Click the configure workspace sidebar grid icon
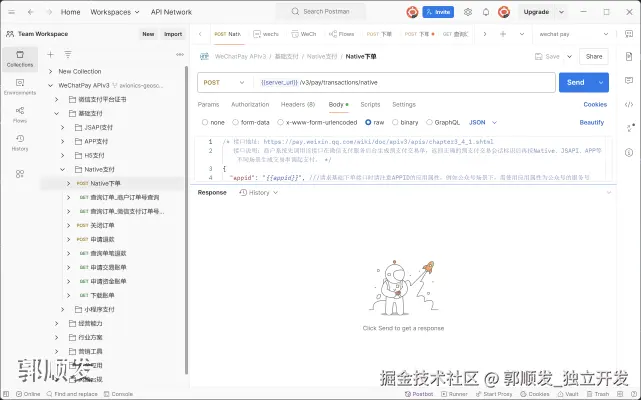Viewport: 641px width, 400px height. pos(20,174)
